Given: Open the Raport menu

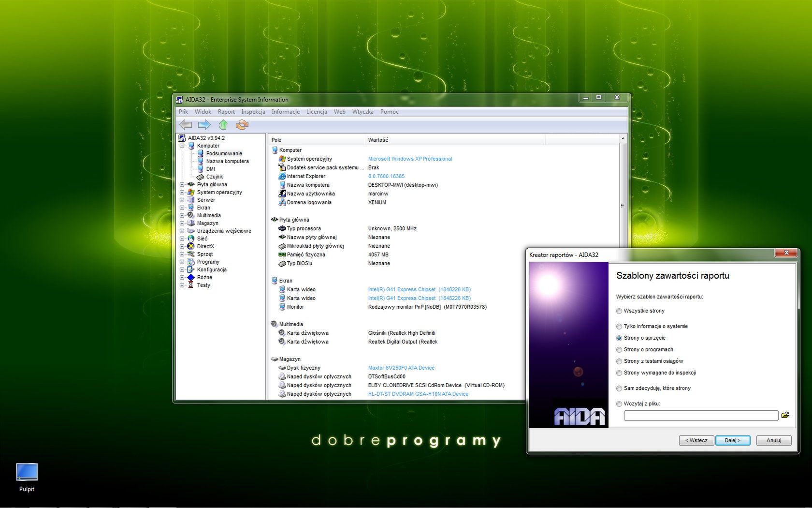Looking at the screenshot, I should (226, 112).
